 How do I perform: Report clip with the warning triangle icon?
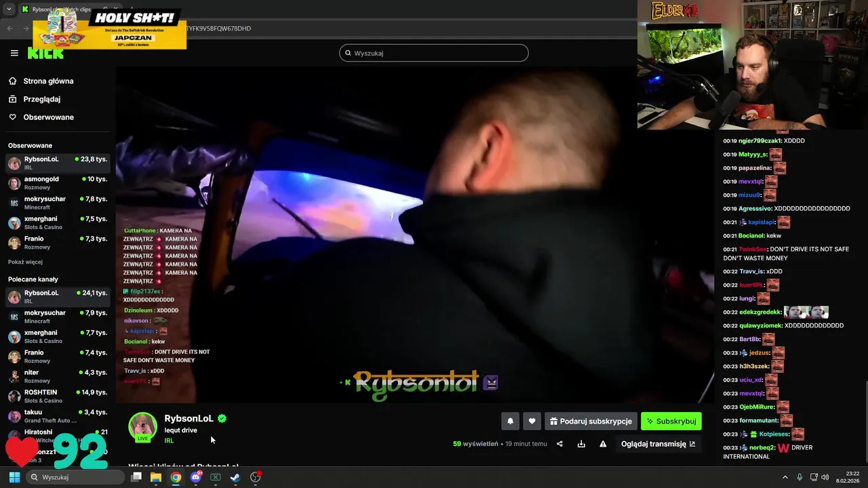coord(603,444)
